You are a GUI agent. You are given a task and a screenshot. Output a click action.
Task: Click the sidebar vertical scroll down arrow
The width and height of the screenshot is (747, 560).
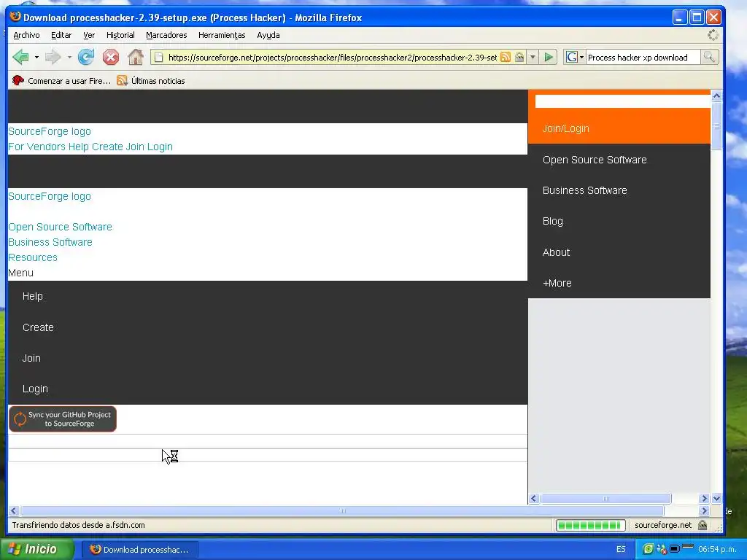click(716, 499)
